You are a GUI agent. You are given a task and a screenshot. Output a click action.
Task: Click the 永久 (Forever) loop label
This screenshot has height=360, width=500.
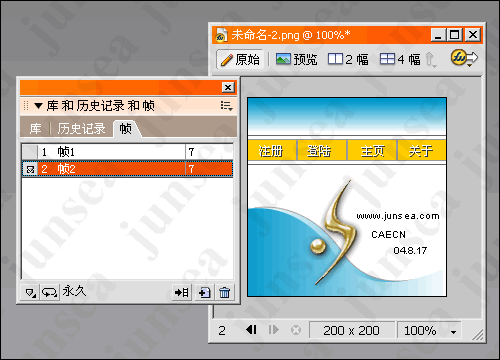click(74, 291)
